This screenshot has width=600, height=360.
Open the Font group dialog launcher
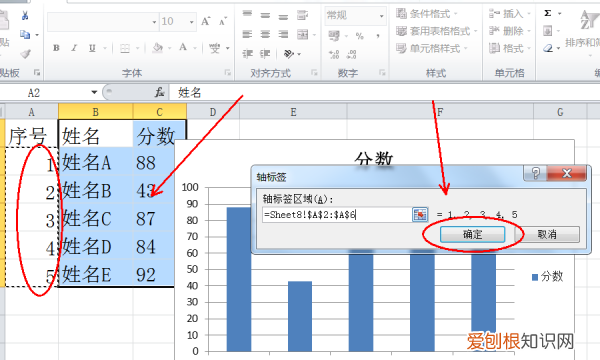pyautogui.click(x=228, y=72)
